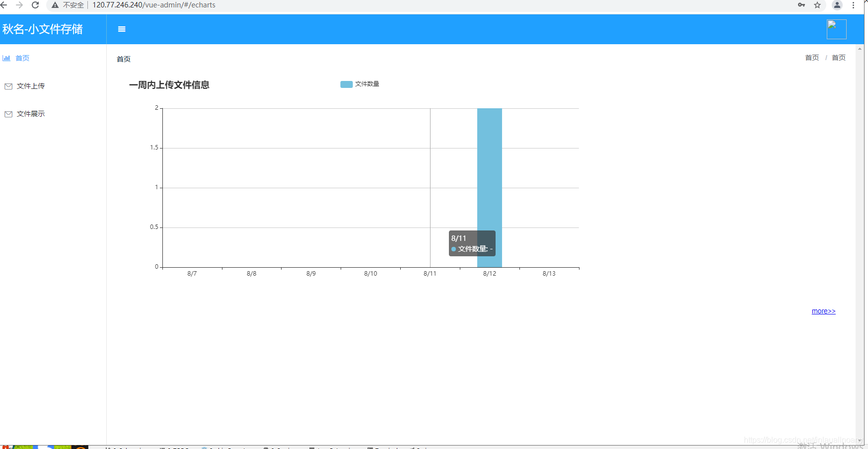868x449 pixels.
Task: Click the envelope icon beside 文件上传
Action: (8, 86)
